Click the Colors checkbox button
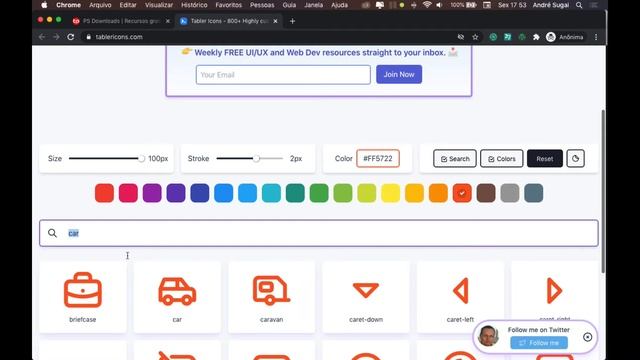Viewport: 640px width, 360px height. pos(502,158)
